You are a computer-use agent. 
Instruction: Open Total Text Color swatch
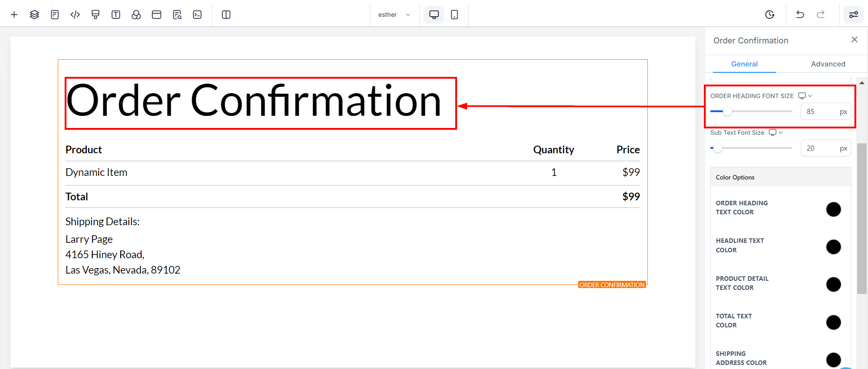click(834, 322)
